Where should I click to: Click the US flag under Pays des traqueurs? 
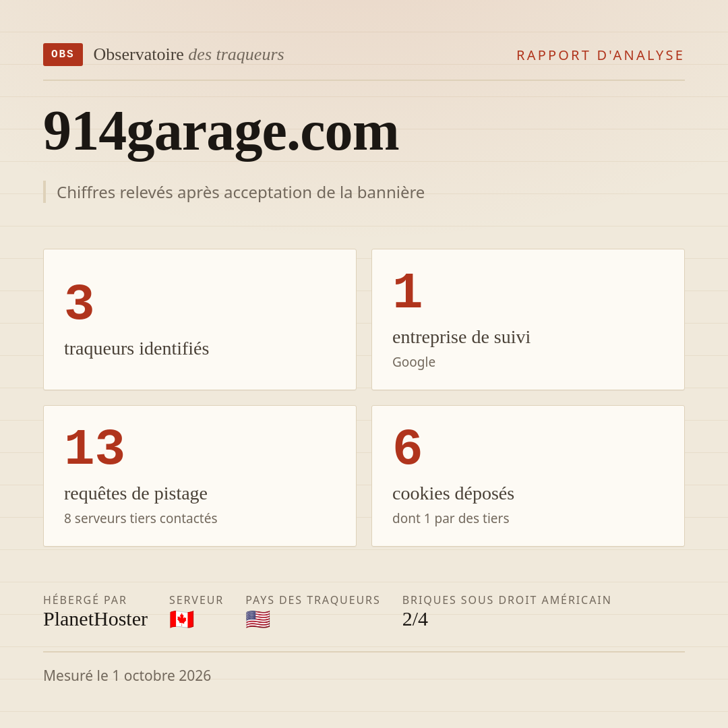[x=257, y=619]
